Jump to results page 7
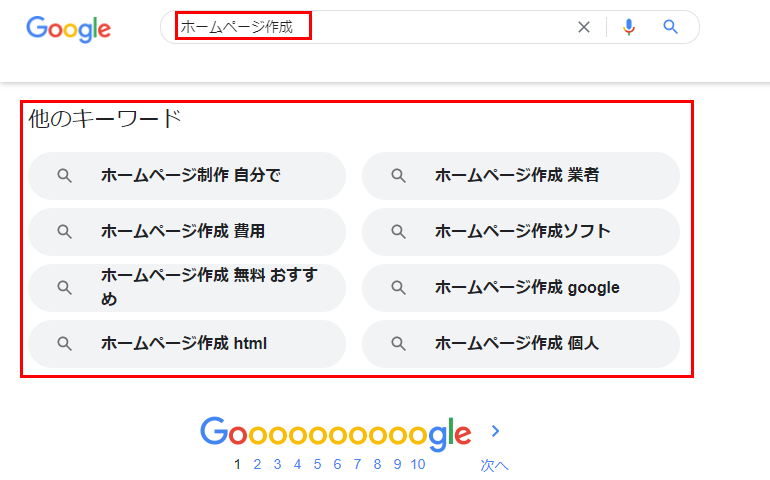The width and height of the screenshot is (770, 480). tap(357, 464)
